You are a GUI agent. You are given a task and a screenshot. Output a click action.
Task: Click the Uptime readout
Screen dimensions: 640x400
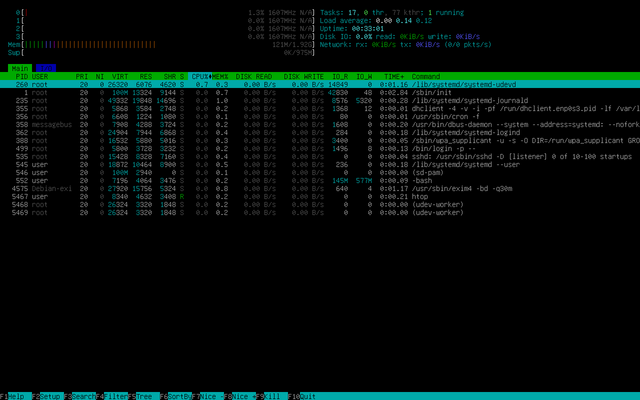352,29
